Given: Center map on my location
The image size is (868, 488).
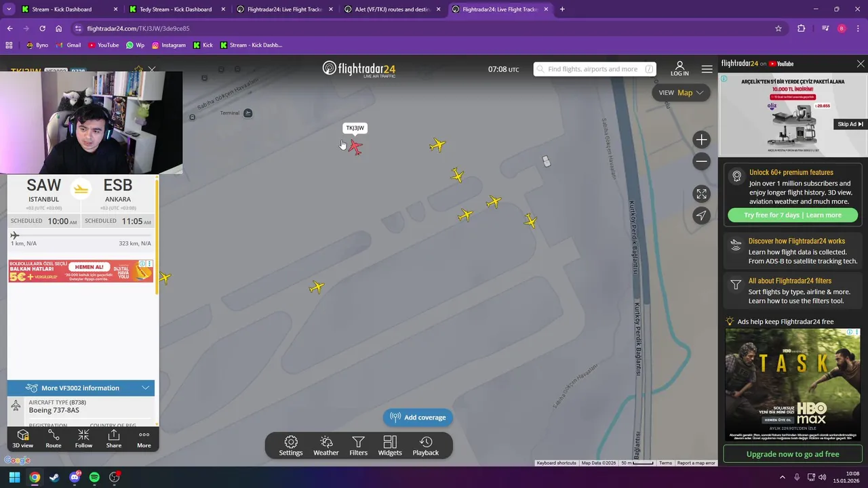Looking at the screenshot, I should click(x=702, y=216).
